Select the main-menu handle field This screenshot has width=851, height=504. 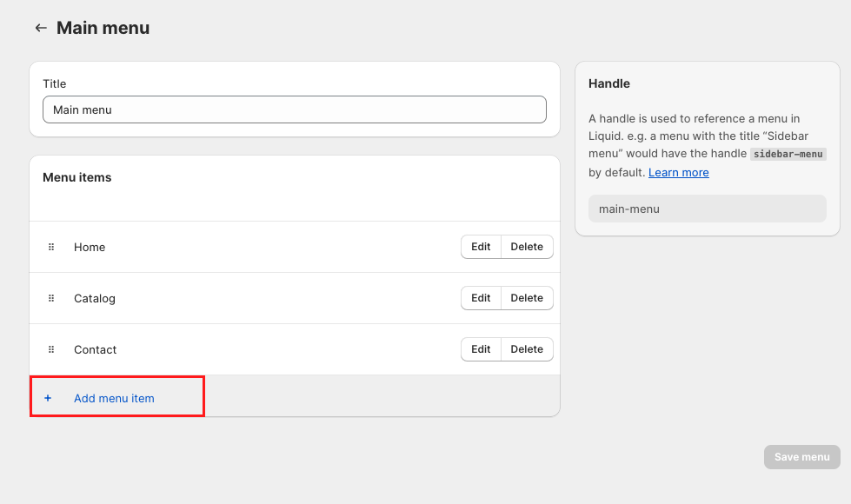[707, 209]
